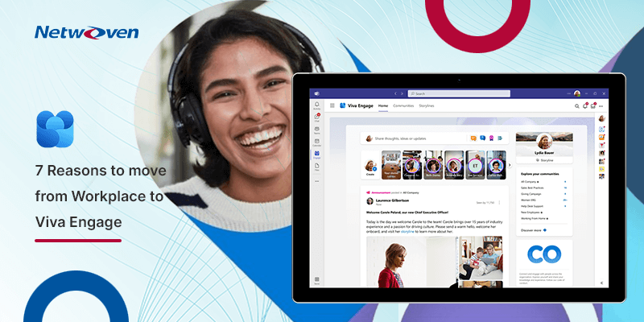The height and width of the screenshot is (322, 644).
Task: Open post options next to Seen by count
Action: 499,203
